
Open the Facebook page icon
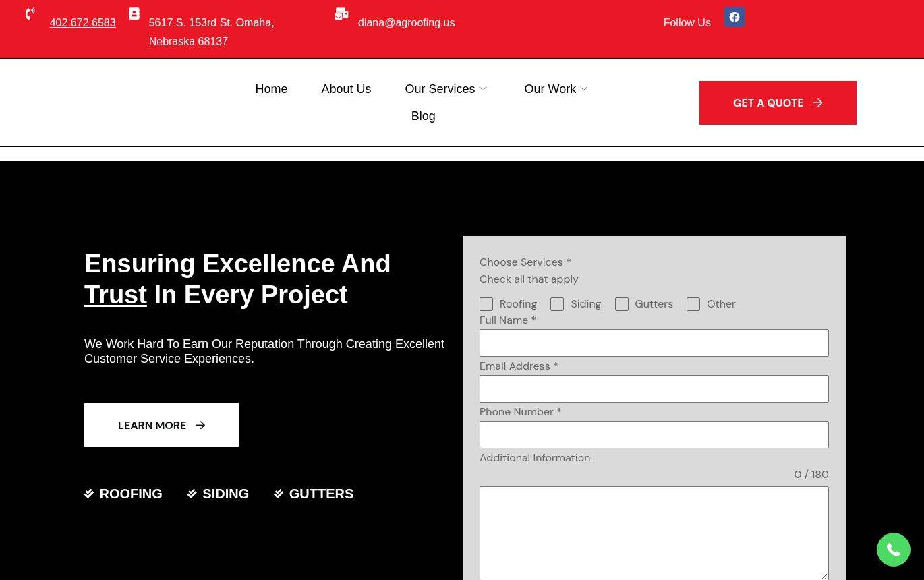pyautogui.click(x=734, y=17)
